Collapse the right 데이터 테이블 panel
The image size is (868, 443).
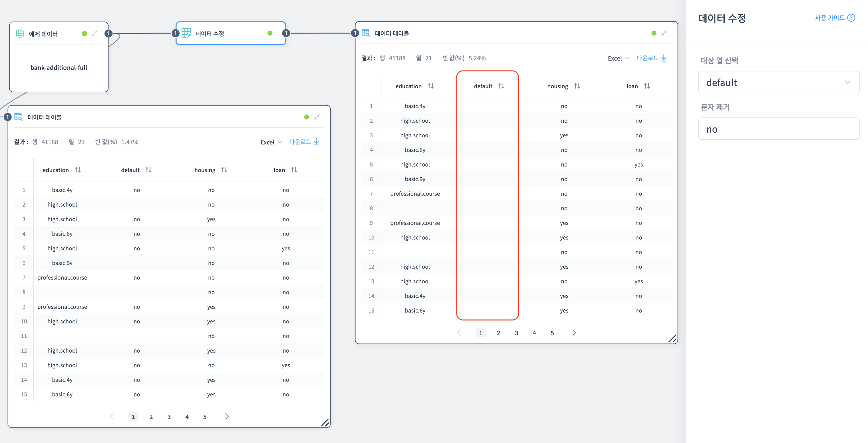(664, 33)
